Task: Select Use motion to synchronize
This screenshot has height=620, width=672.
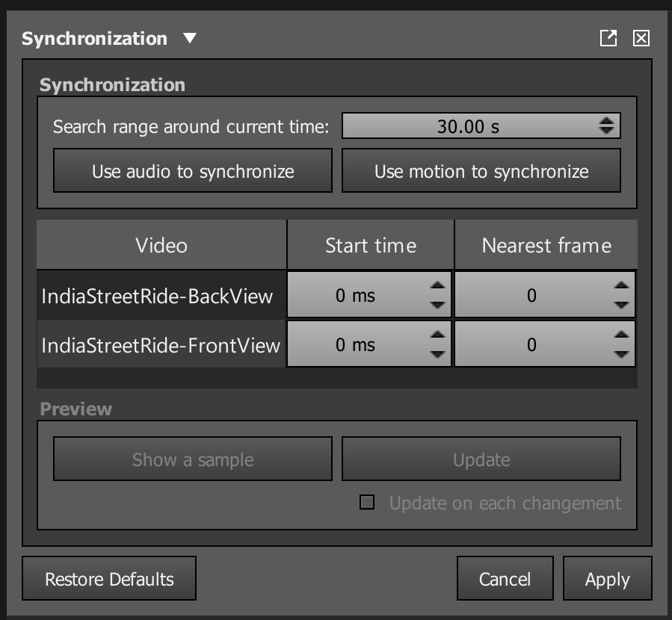Action: (x=481, y=170)
